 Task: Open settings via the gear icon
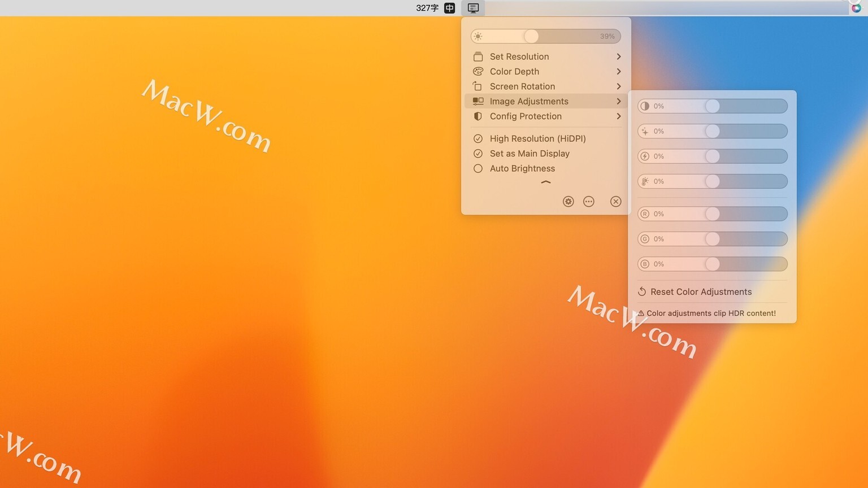point(568,202)
